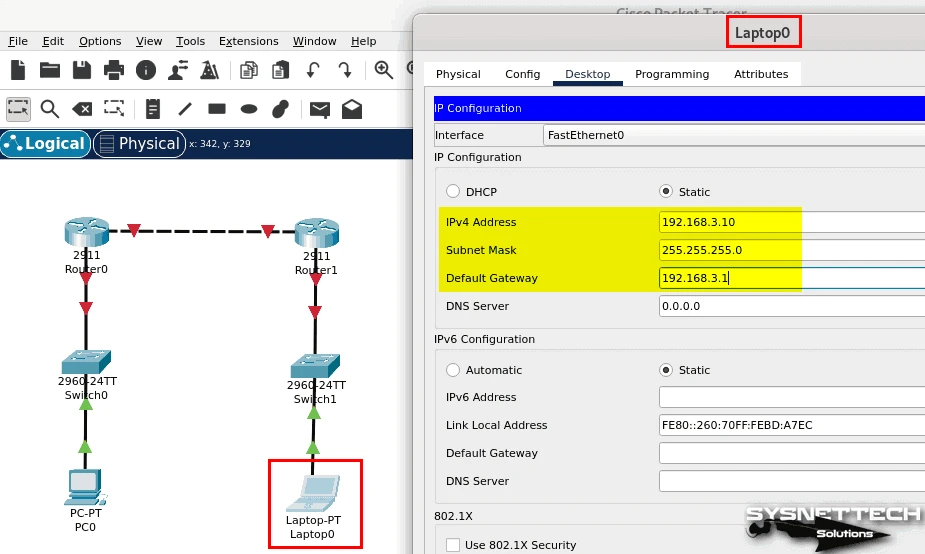The width and height of the screenshot is (925, 554).
Task: Open the Extensions menu
Action: coord(249,41)
